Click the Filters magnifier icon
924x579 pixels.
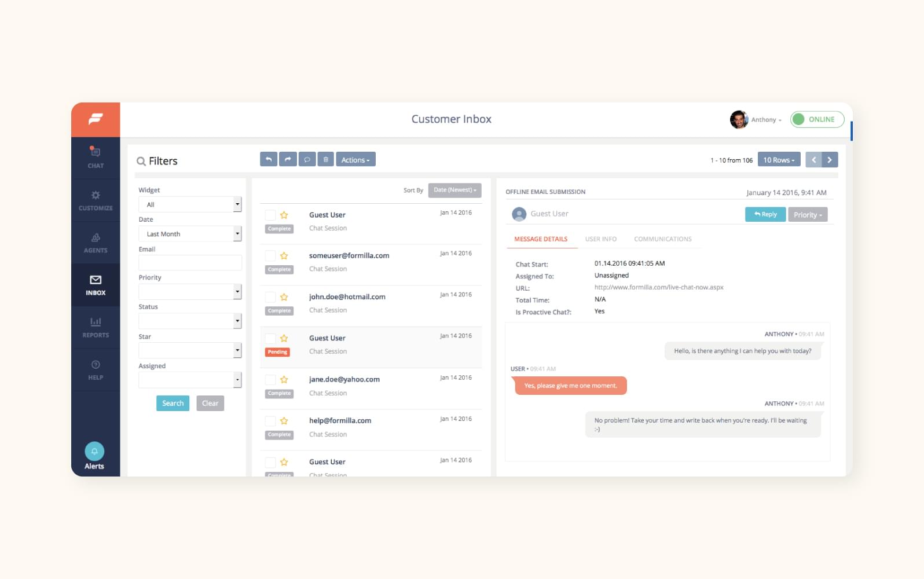[141, 162]
